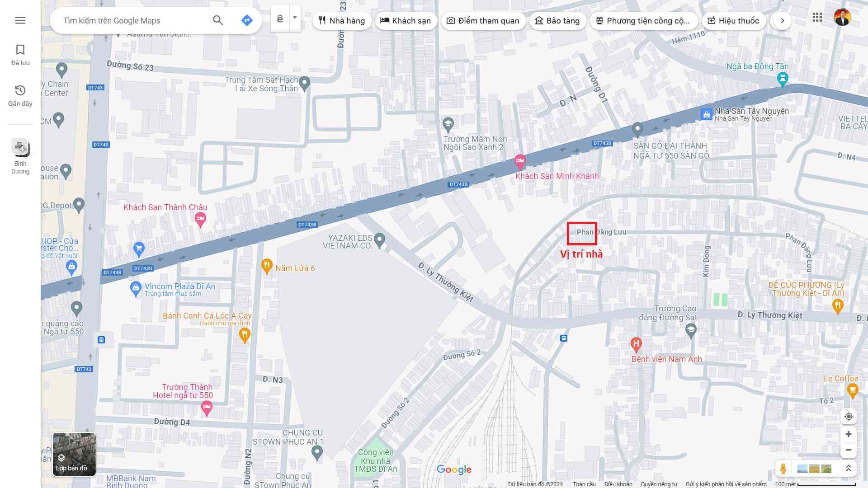Screen dimensions: 868x488
Task: Open the dropdown arrow beside the transit icon
Action: [x=295, y=18]
